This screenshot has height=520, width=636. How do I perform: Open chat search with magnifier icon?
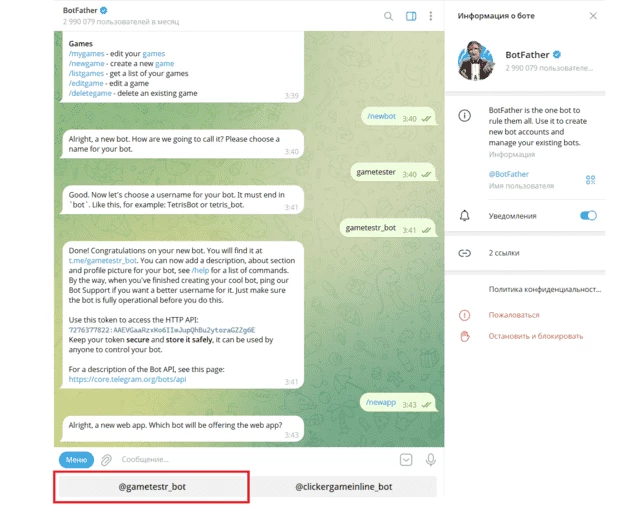tap(388, 16)
